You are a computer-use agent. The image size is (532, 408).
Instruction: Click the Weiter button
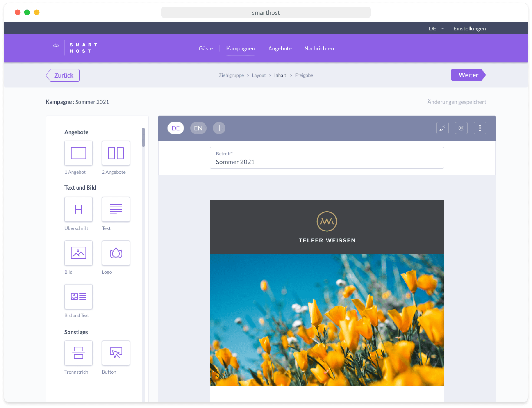click(x=468, y=75)
